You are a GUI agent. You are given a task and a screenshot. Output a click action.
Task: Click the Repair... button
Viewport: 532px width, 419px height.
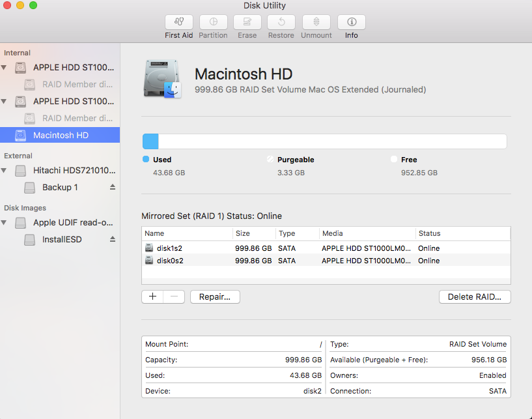(x=215, y=296)
